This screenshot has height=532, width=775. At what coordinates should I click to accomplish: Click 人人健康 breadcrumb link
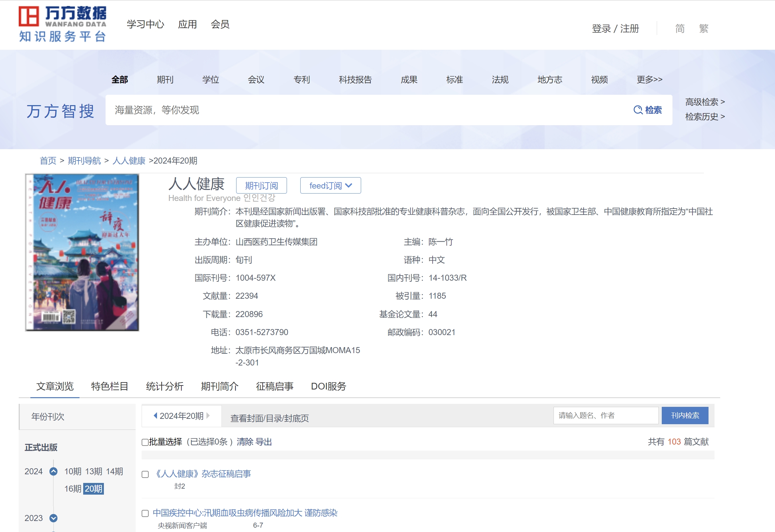(x=129, y=161)
